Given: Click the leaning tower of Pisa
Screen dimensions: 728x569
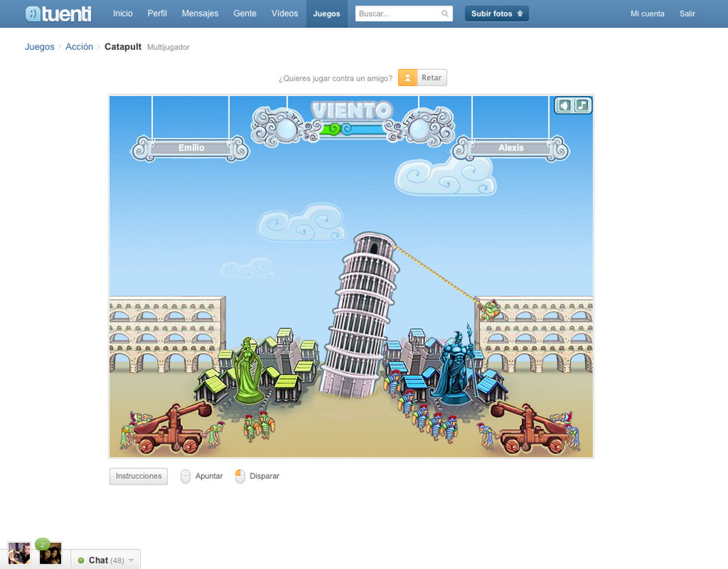Looking at the screenshot, I should coord(358,315).
